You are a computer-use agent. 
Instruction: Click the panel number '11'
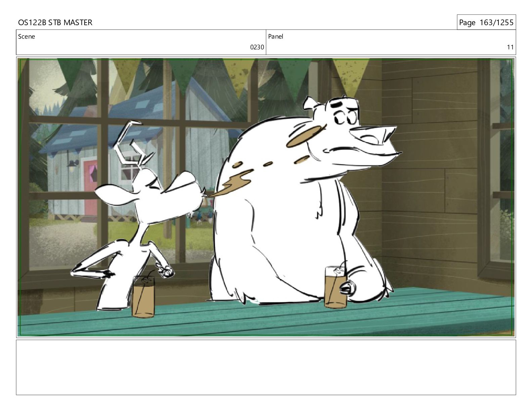point(510,47)
